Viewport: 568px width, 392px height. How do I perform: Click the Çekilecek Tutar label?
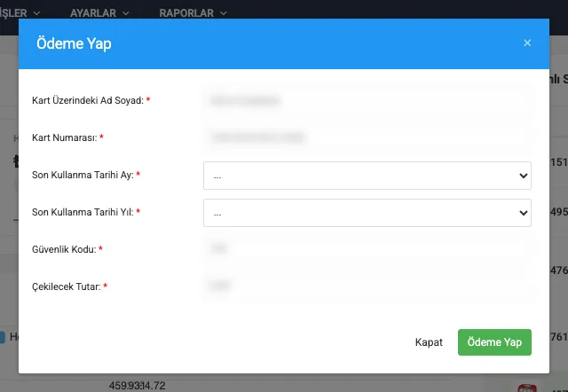[x=66, y=287]
